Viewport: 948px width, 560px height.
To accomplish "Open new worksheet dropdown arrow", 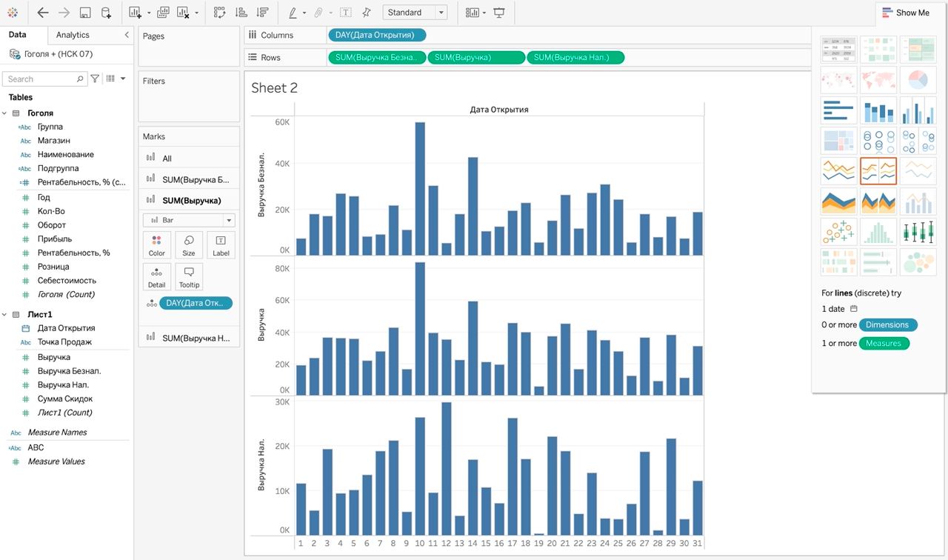I will point(149,13).
